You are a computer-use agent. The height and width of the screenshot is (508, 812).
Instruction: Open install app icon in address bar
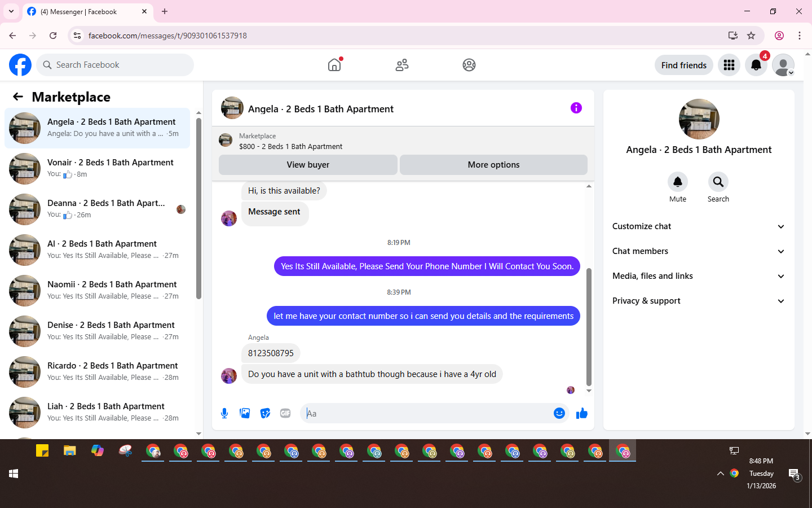[733, 36]
